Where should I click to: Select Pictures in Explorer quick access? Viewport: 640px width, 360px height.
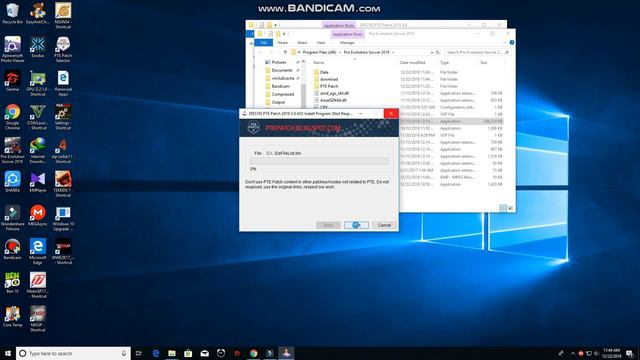(x=279, y=62)
